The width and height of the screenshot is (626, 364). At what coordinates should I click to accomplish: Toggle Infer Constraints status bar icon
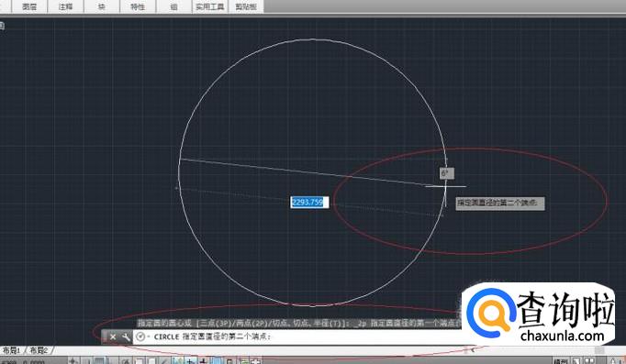click(x=73, y=361)
